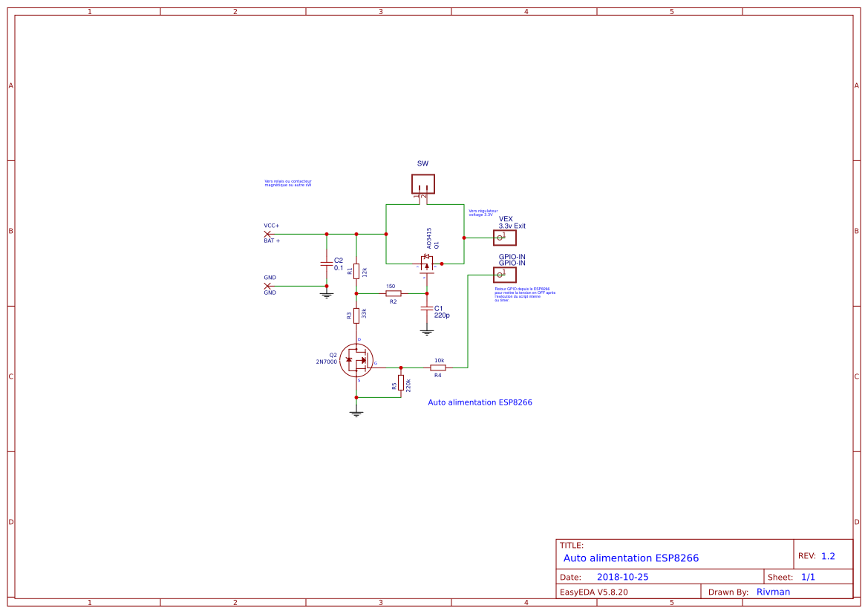Select the R4 10k resistor
Viewport: 868px width, 614px height.
[438, 367]
